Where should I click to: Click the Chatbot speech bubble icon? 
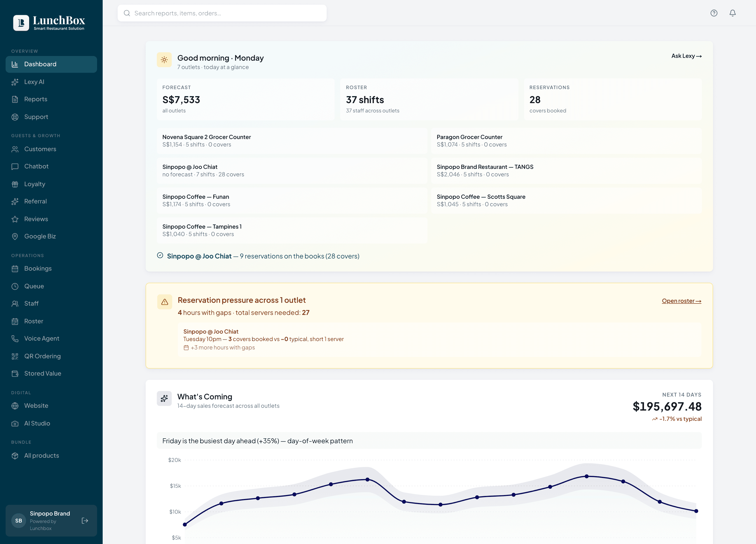[15, 166]
